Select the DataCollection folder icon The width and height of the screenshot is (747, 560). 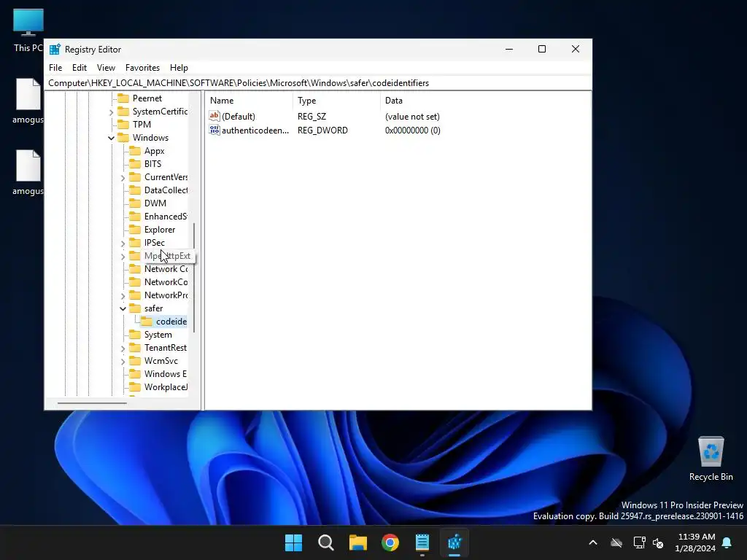tap(135, 190)
